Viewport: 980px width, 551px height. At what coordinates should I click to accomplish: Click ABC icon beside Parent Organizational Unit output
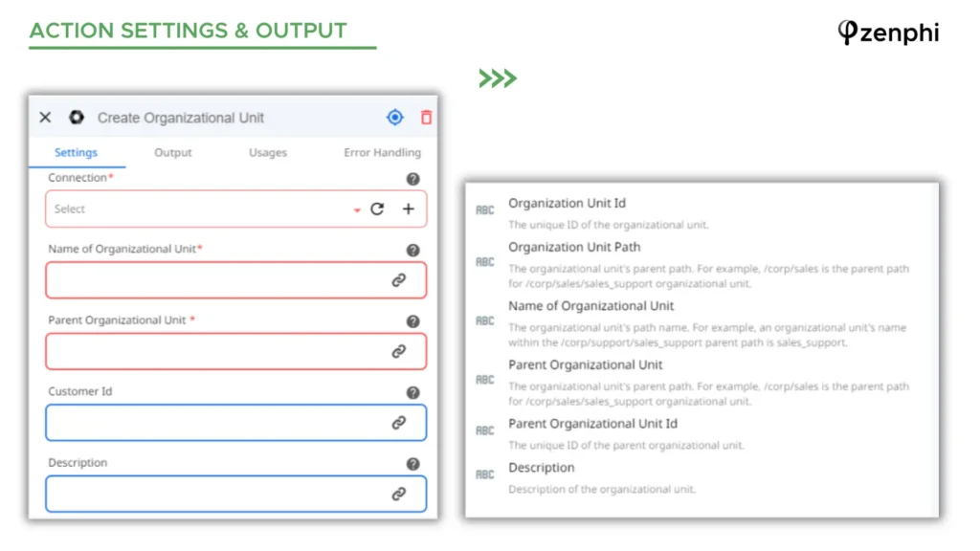[x=485, y=380]
